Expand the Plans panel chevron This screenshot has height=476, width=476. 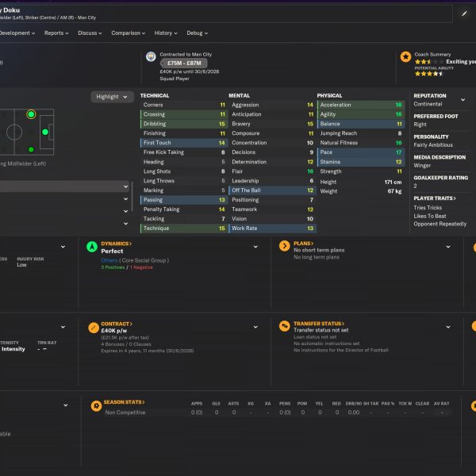[448, 247]
